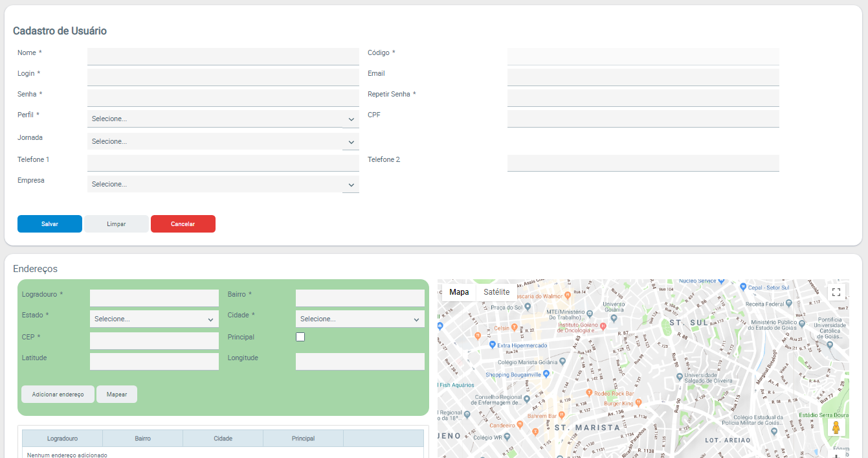Toggle the map fullscreen icon
Viewport: 868px width, 458px height.
click(836, 292)
